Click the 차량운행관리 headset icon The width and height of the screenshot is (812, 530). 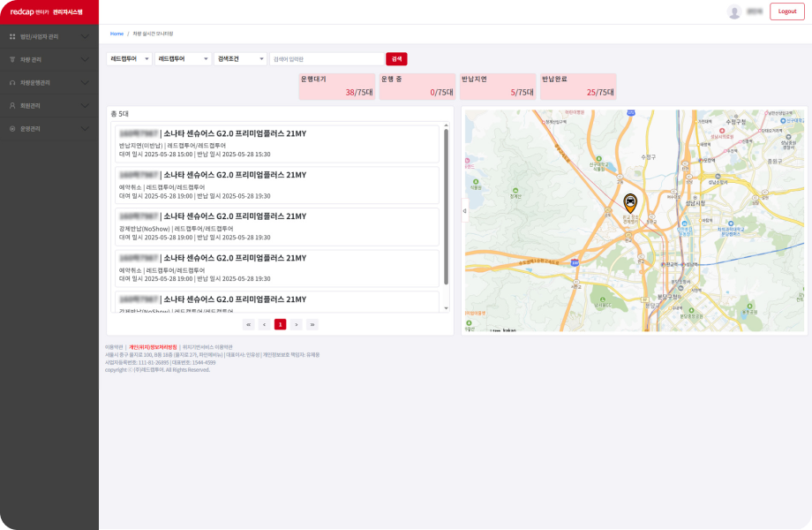point(12,82)
